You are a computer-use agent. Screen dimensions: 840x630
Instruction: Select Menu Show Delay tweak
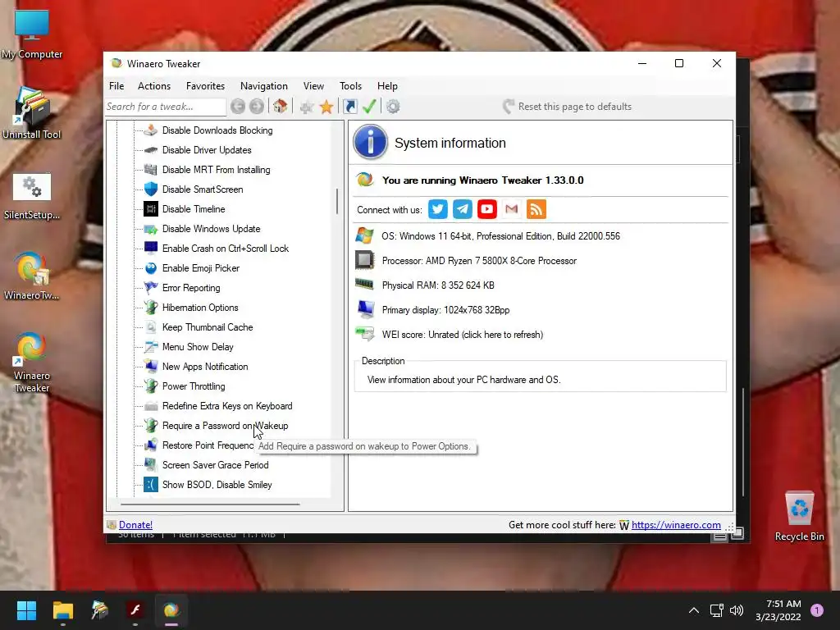pos(198,347)
